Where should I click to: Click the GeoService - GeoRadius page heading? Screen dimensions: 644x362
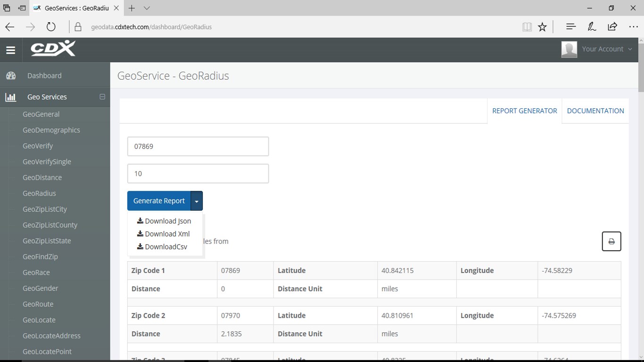point(173,76)
